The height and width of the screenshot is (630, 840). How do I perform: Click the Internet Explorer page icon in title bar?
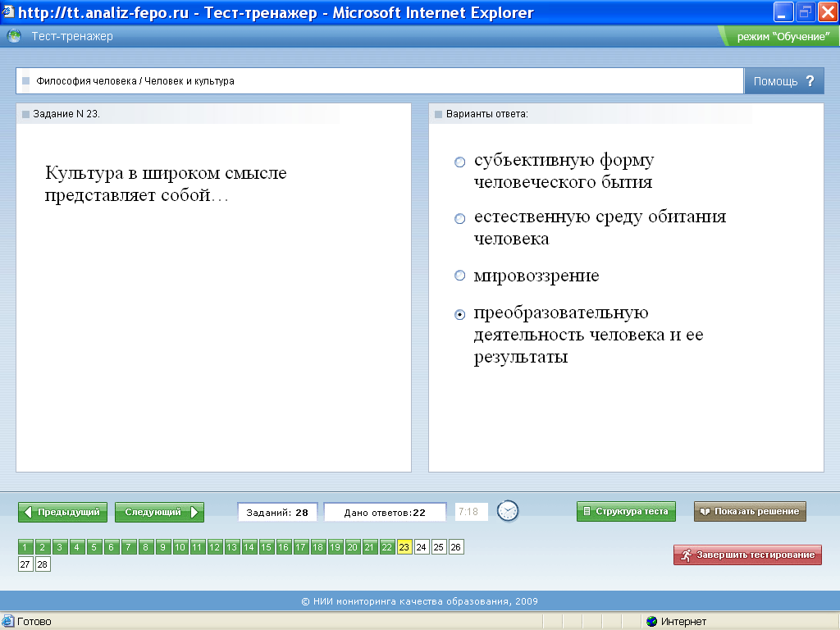coord(7,11)
